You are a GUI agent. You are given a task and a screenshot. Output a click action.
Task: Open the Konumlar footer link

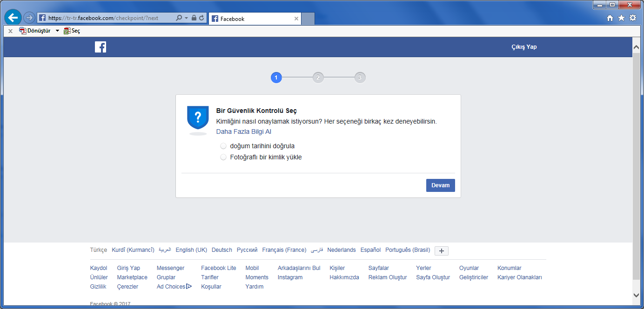click(510, 268)
